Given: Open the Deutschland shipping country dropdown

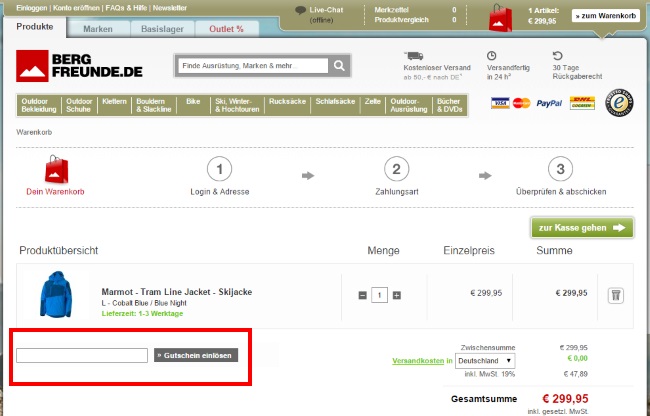Looking at the screenshot, I should 485,361.
